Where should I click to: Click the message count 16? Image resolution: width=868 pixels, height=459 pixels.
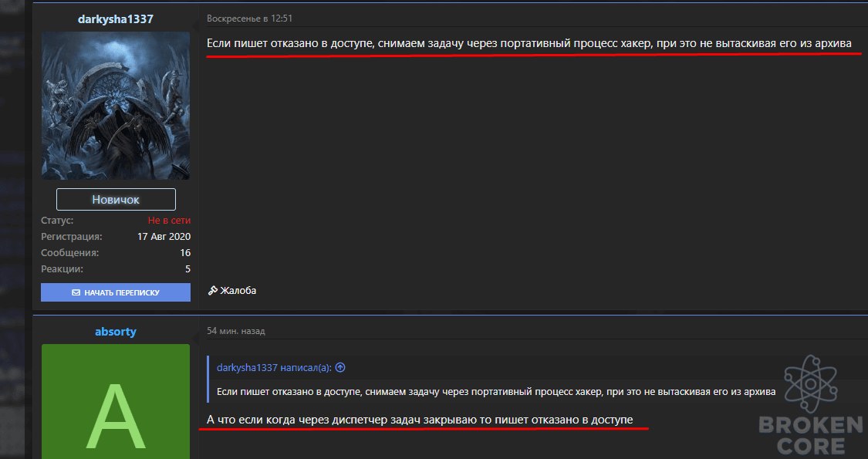(185, 252)
